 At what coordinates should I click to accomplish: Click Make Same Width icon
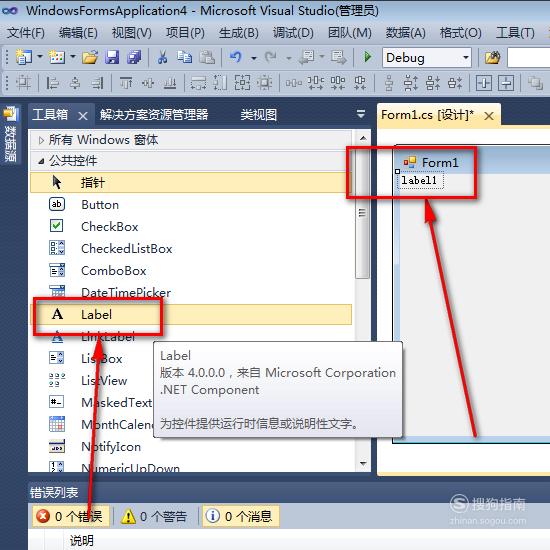point(199,83)
